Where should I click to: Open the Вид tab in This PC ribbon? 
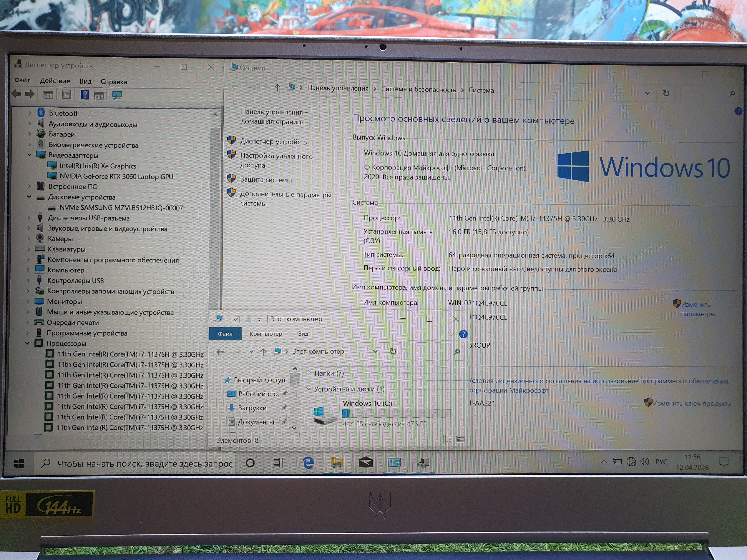303,334
